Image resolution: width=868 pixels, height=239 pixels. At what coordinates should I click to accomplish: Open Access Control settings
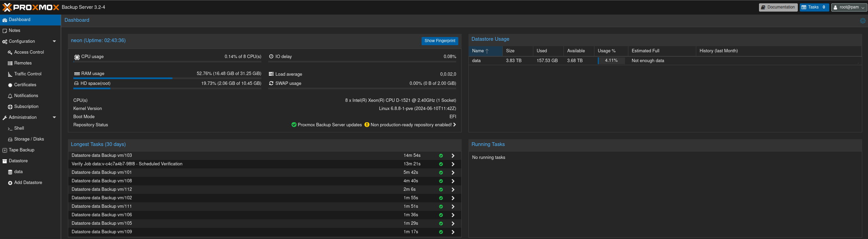[29, 52]
